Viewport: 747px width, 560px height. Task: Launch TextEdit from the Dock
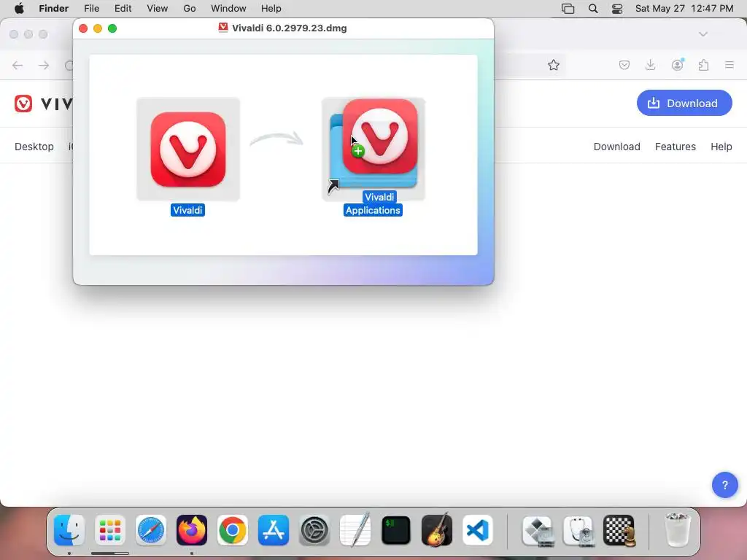[x=355, y=530]
